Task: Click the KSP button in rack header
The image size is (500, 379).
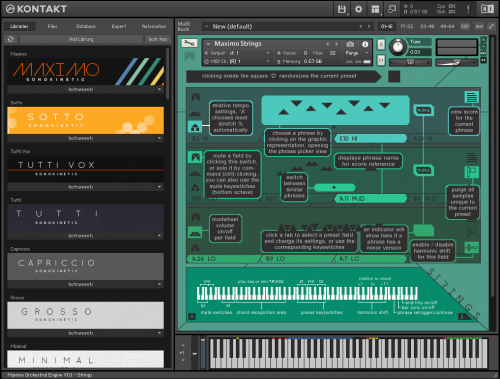Action: pyautogui.click(x=465, y=26)
